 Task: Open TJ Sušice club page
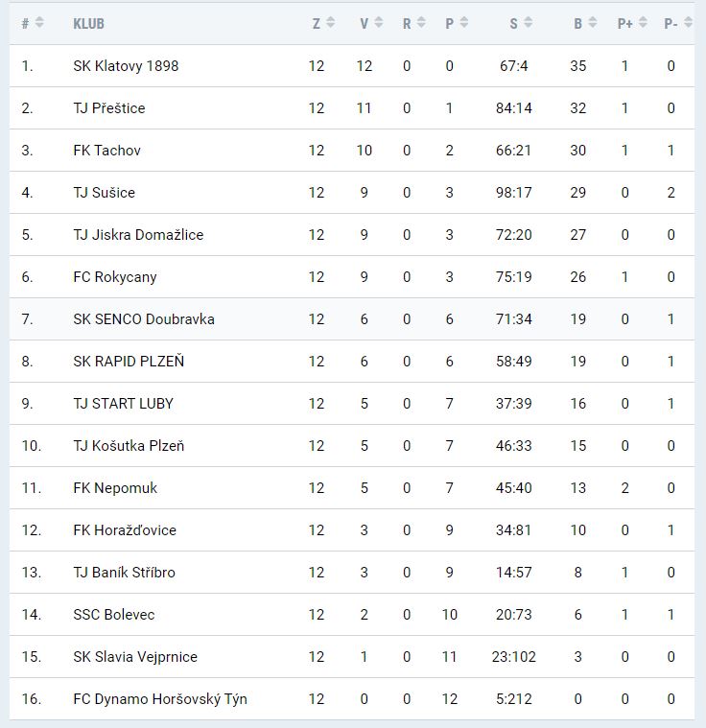[x=104, y=193]
